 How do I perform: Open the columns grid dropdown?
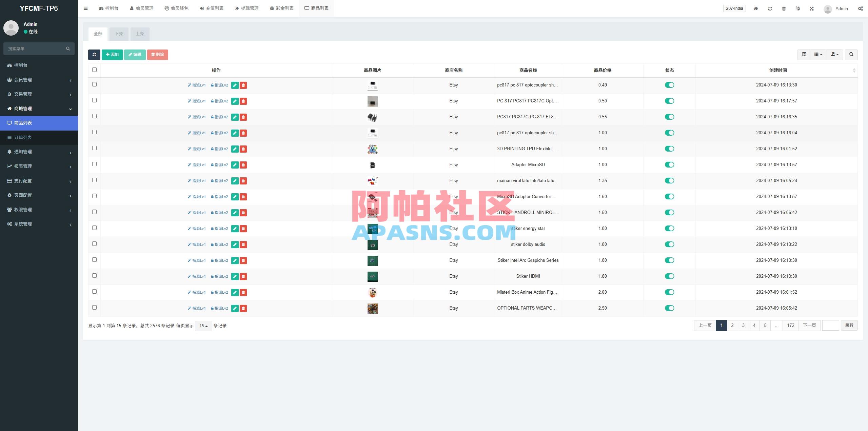[x=818, y=55]
